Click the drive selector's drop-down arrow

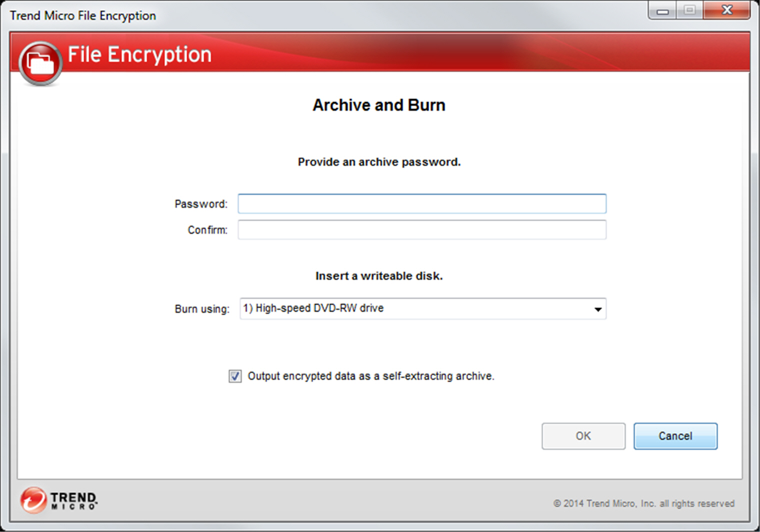click(597, 309)
